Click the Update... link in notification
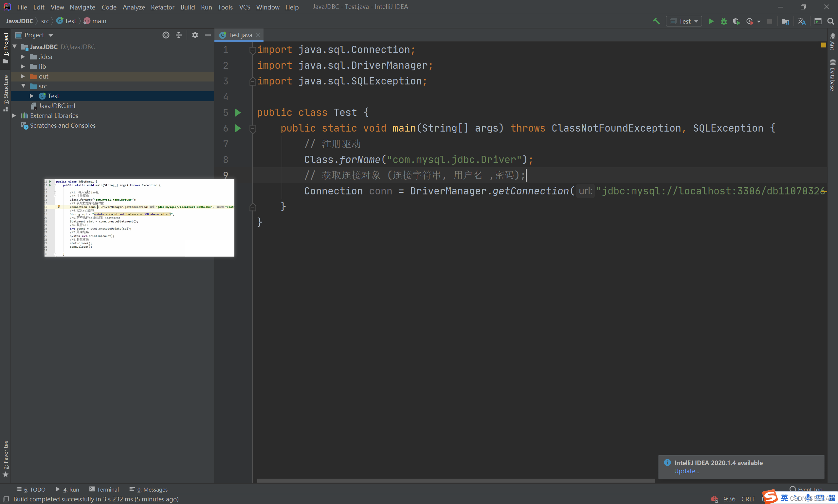Viewport: 838px width, 504px height. 686,471
